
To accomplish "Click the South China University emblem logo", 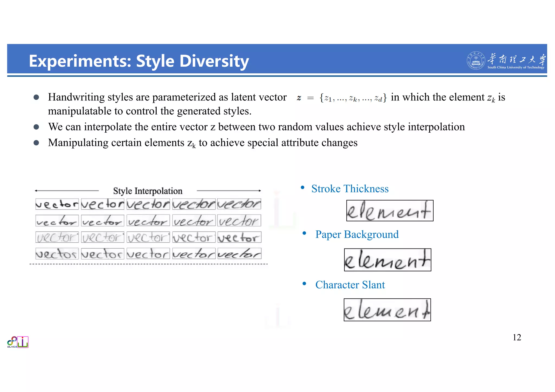I will click(x=476, y=61).
